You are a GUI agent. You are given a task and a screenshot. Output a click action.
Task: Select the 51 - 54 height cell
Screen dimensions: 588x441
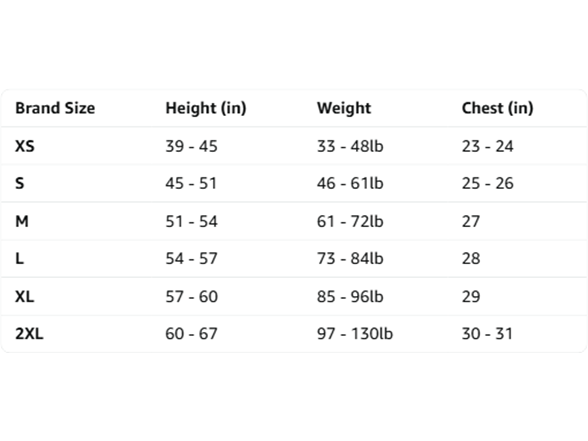click(x=192, y=221)
